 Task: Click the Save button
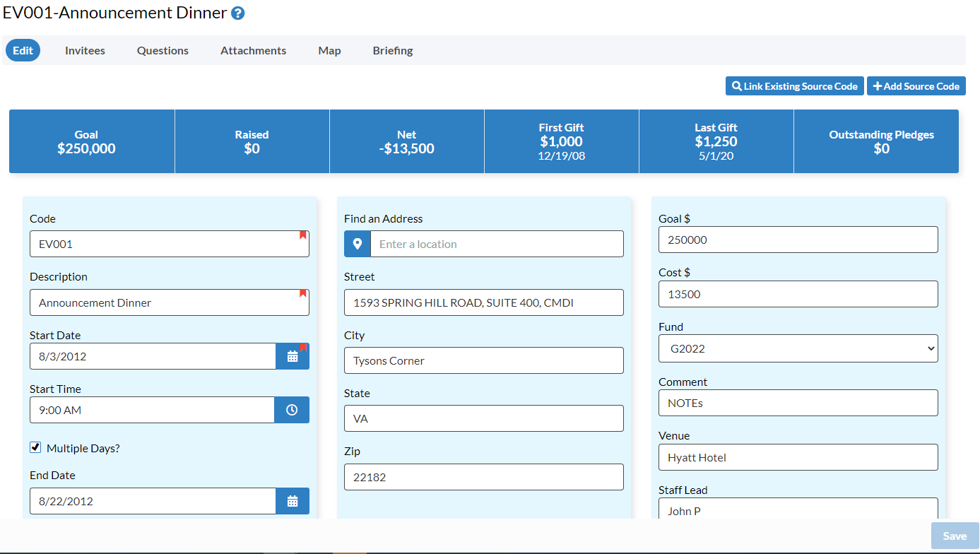(955, 536)
